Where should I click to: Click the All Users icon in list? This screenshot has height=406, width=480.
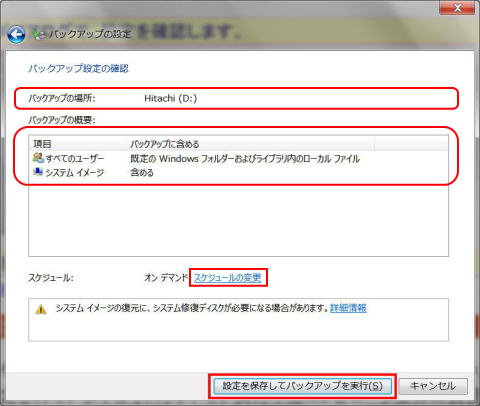point(38,158)
